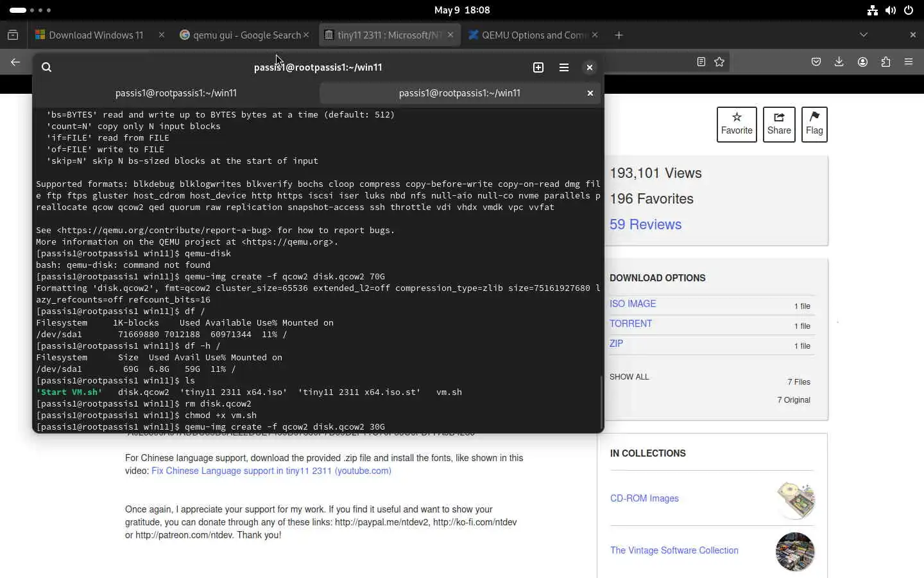This screenshot has width=924, height=578.
Task: Open the browser downloads panel
Action: pyautogui.click(x=839, y=62)
